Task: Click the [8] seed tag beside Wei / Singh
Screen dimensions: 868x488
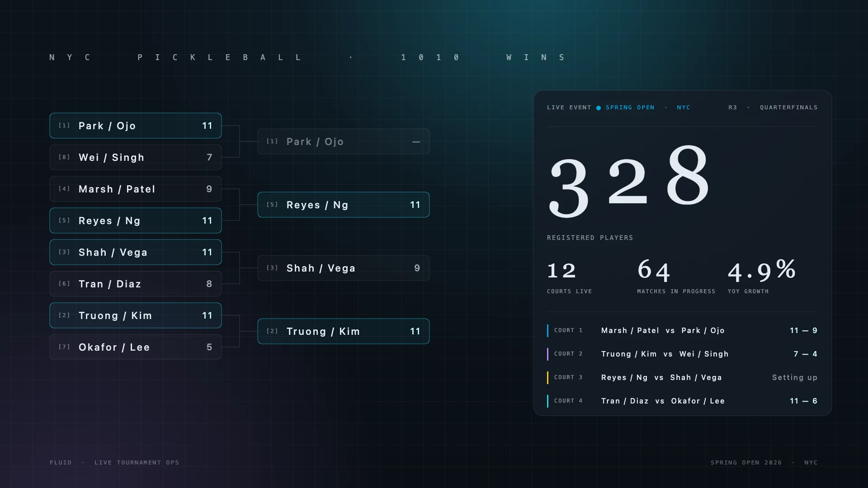Action: coord(64,157)
